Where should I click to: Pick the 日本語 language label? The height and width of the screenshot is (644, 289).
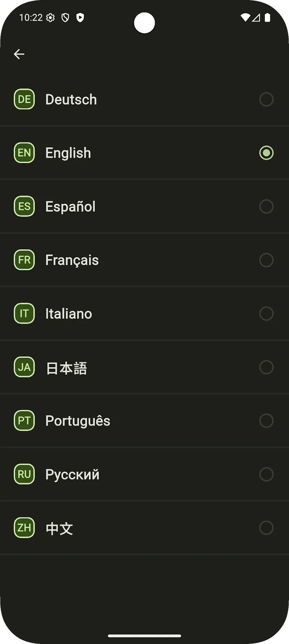[x=66, y=368]
